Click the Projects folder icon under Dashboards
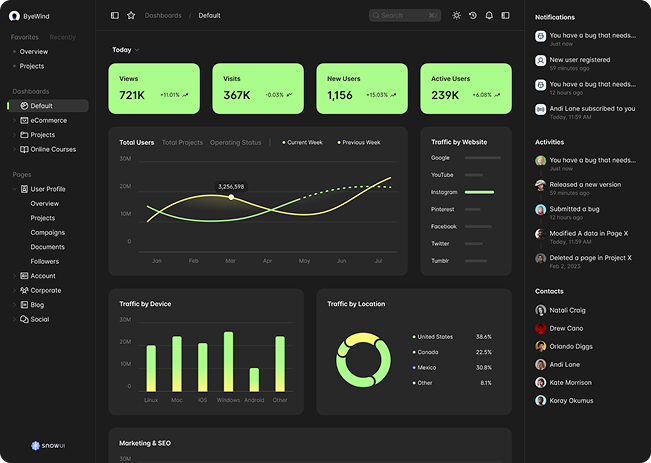Screen dimensions: 651x463 click(x=24, y=135)
